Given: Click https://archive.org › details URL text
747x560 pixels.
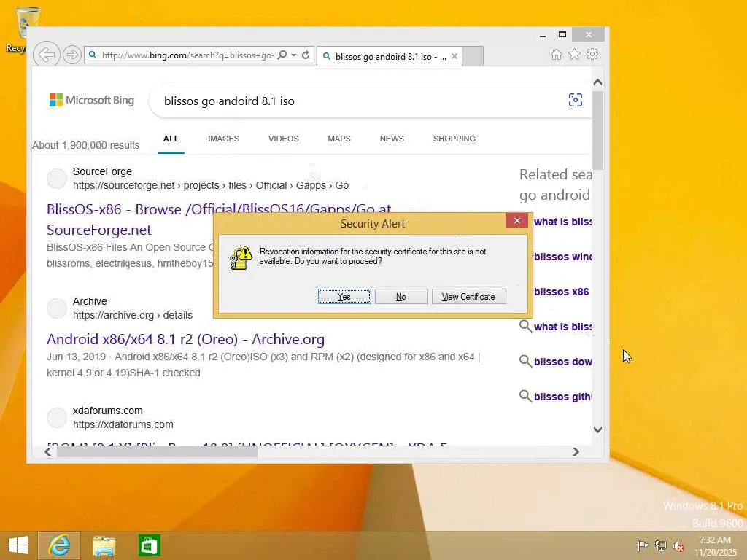Looking at the screenshot, I should point(133,315).
